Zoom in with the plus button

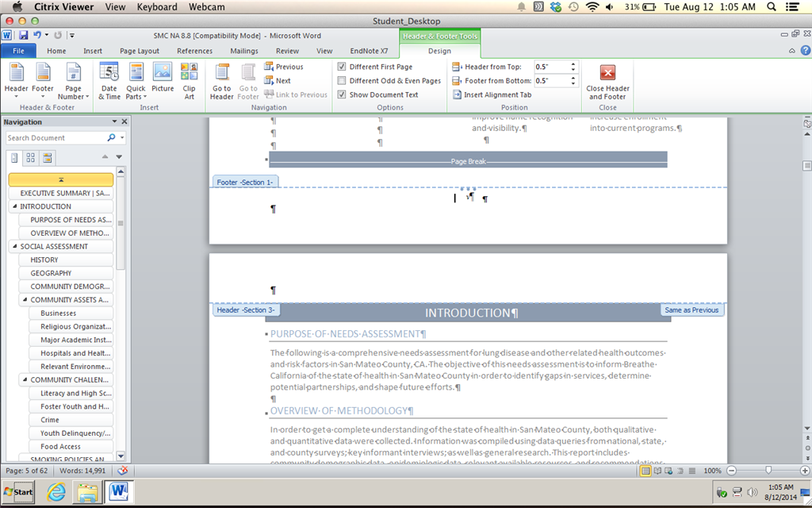804,471
